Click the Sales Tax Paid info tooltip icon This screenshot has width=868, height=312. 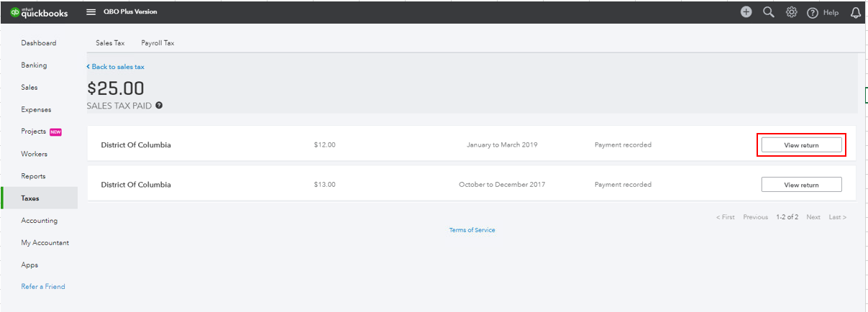click(159, 105)
